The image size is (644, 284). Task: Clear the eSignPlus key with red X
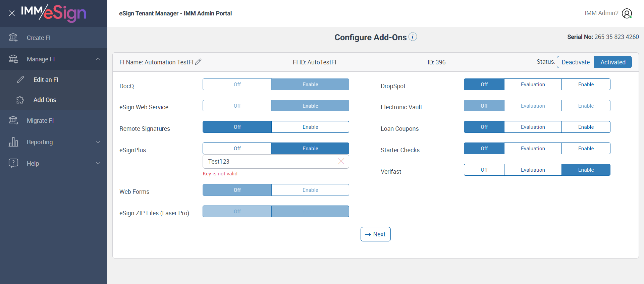(x=341, y=162)
